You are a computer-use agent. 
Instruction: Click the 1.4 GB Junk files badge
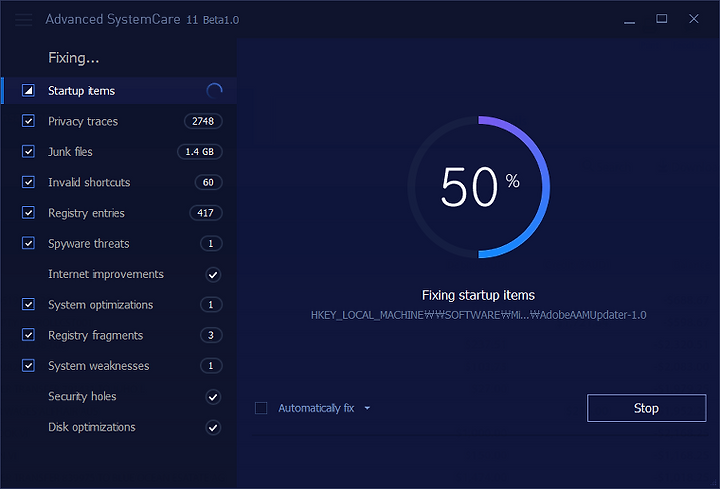(200, 152)
